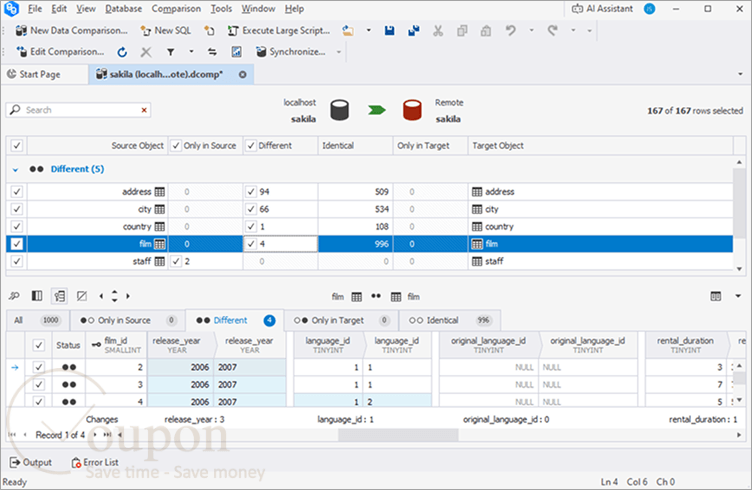
Task: Open the File menu
Action: tap(35, 9)
